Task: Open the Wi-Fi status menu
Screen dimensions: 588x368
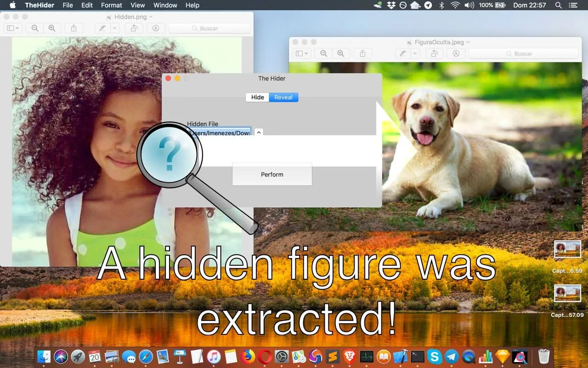Action: point(455,5)
